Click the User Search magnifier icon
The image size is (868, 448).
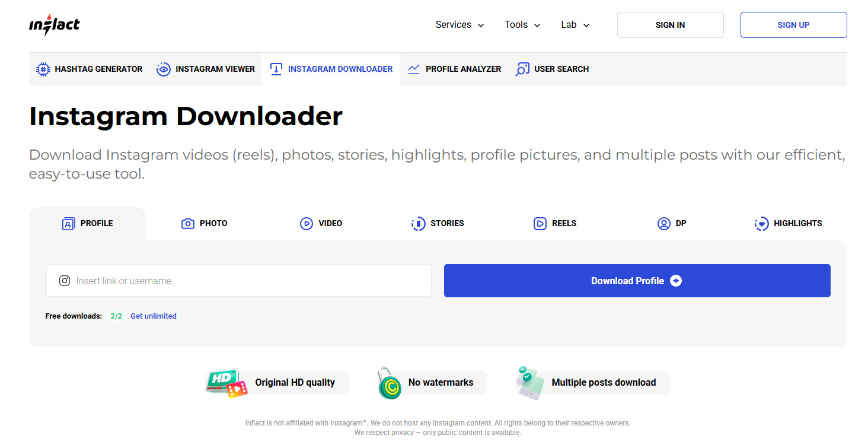coord(522,69)
